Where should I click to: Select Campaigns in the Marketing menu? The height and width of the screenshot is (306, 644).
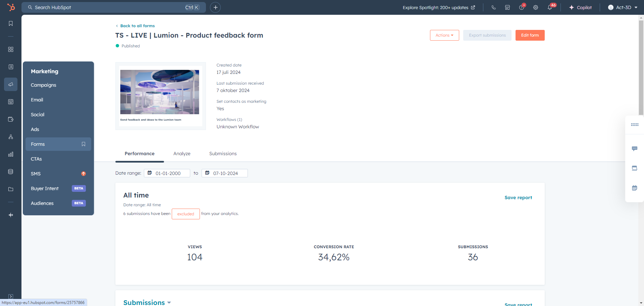tap(44, 85)
